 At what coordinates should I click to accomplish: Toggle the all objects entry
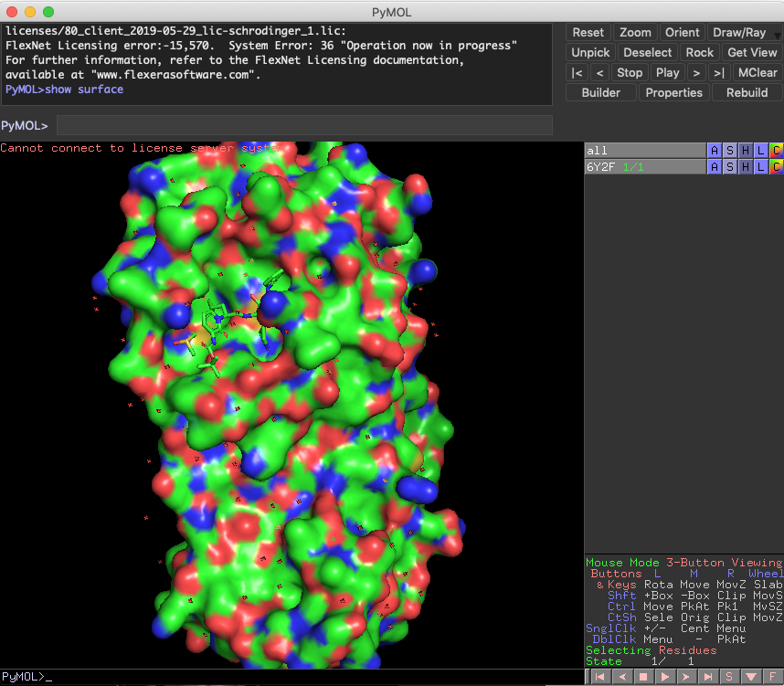[645, 150]
